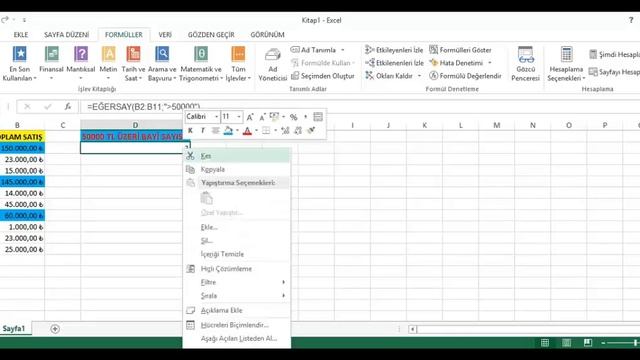Expand the Sırala submenu
640x360 pixels.
(x=237, y=296)
